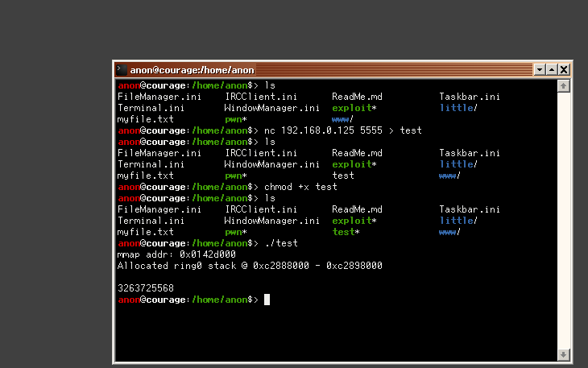Click the scrollbar down arrow

point(563,354)
